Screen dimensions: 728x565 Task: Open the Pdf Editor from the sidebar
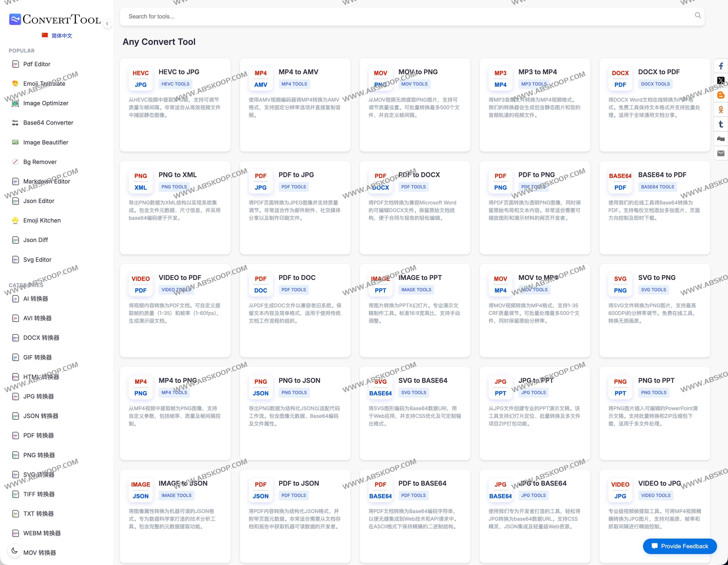(x=37, y=64)
